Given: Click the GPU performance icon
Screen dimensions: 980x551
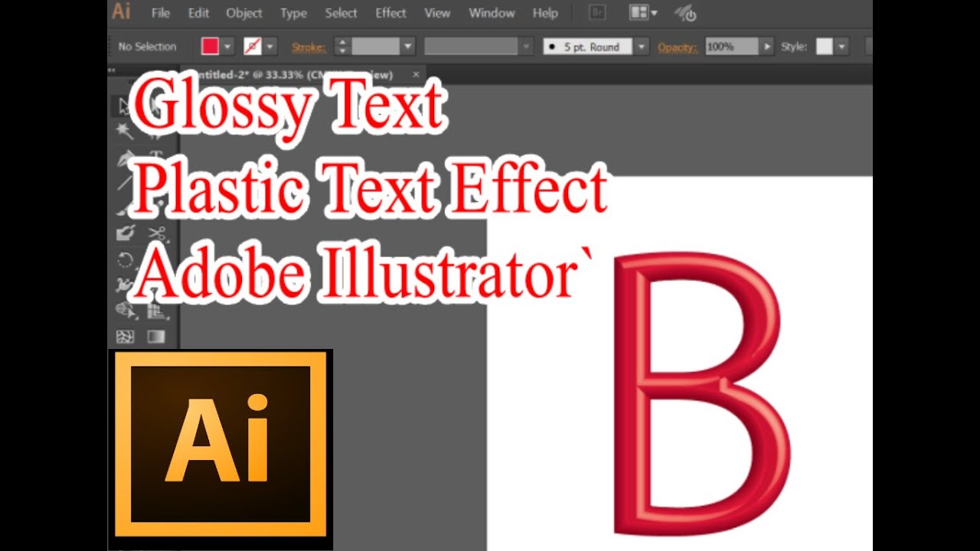Looking at the screenshot, I should 684,13.
